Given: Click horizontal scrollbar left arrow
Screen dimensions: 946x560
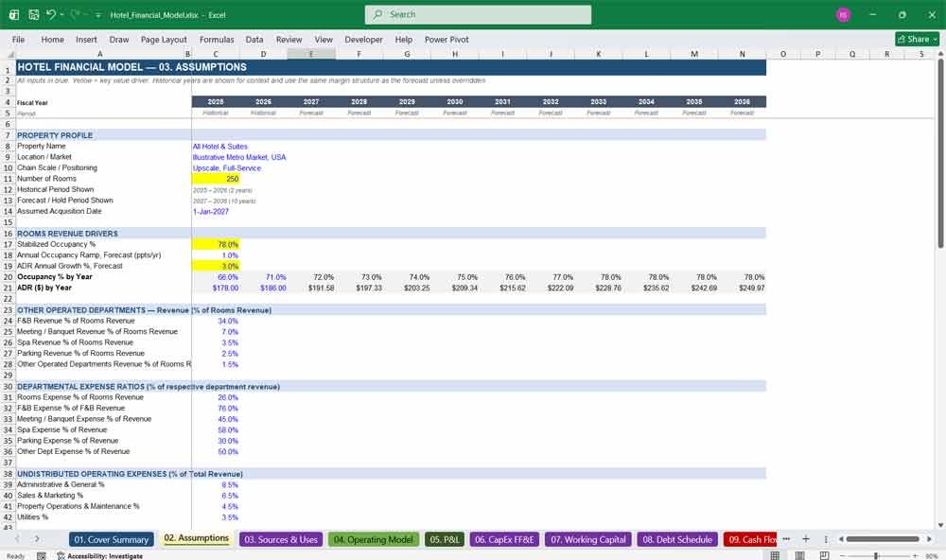Looking at the screenshot, I should point(841,539).
